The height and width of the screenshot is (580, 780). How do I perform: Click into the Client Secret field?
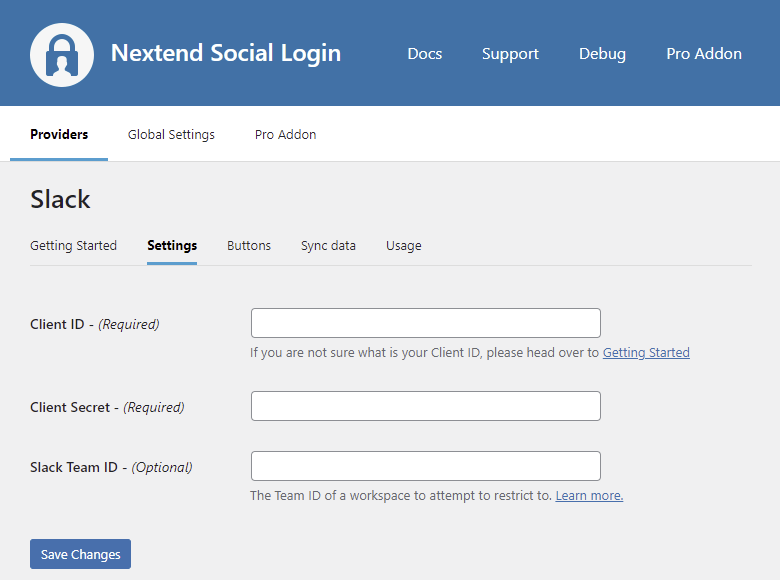point(425,406)
